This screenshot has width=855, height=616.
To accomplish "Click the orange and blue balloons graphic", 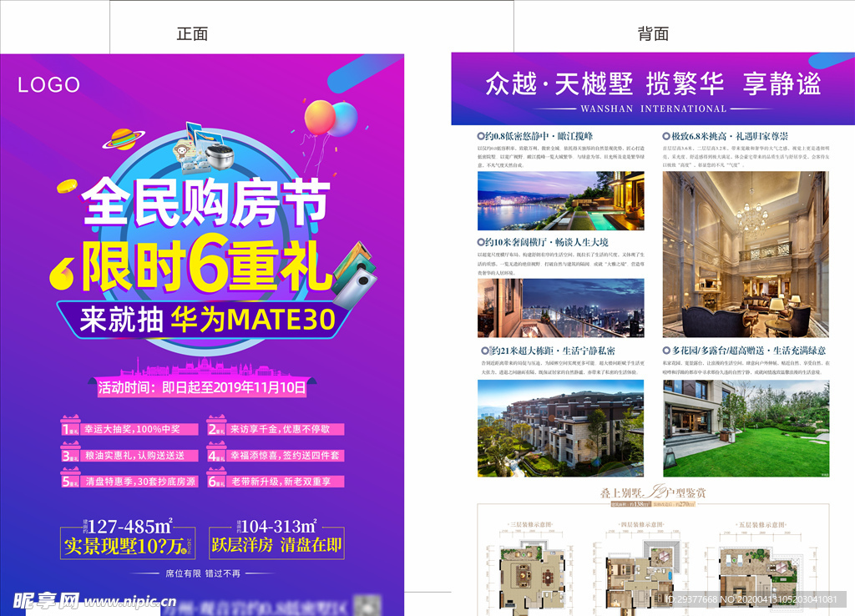I will pos(331,119).
